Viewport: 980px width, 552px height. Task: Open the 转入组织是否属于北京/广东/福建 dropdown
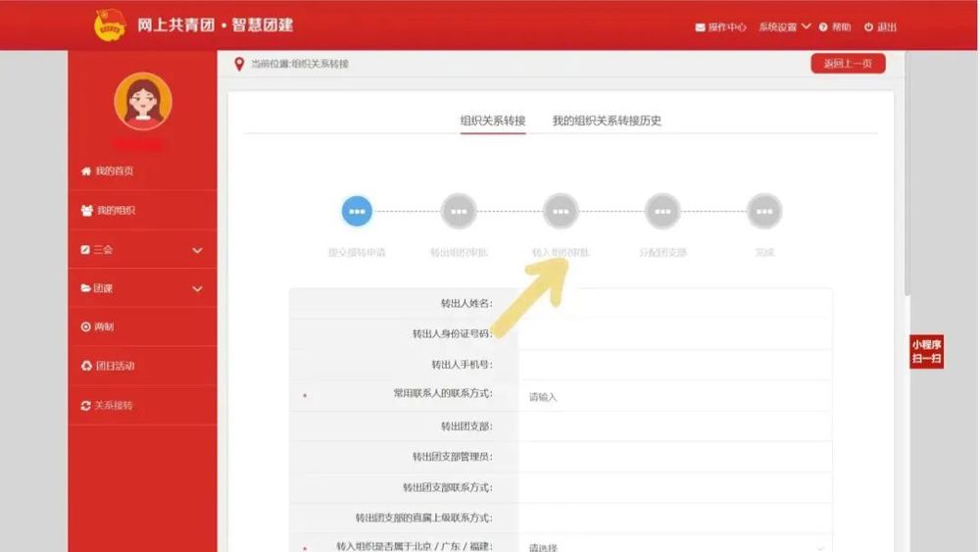675,546
